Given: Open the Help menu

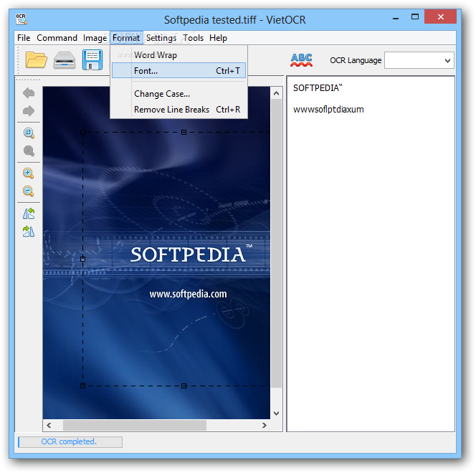Looking at the screenshot, I should tap(218, 38).
